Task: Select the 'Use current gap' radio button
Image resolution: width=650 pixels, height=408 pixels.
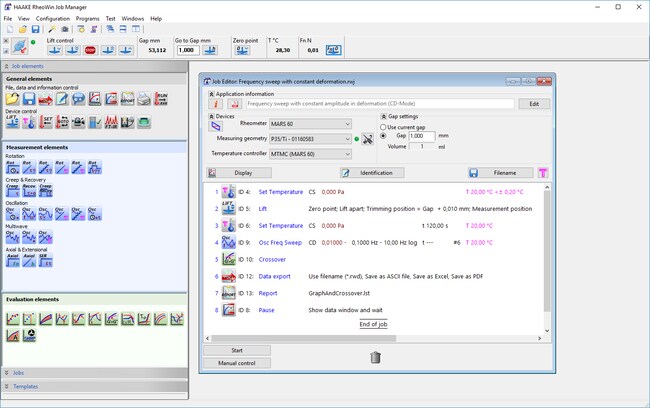Action: click(382, 127)
